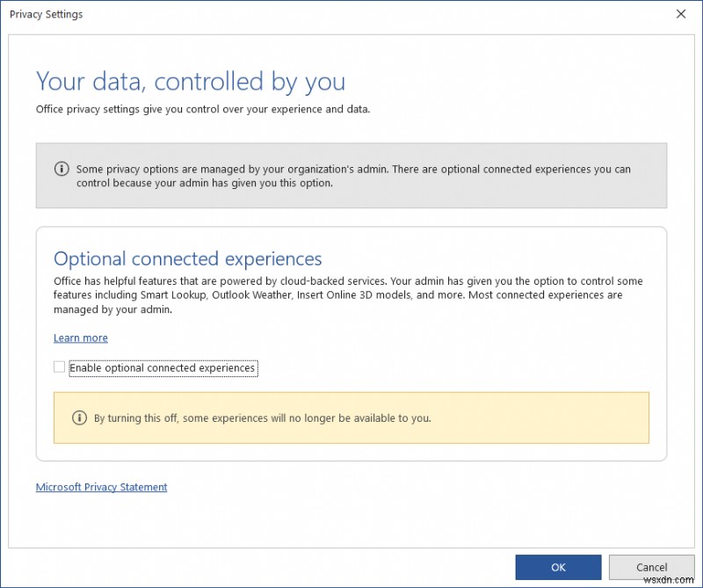The width and height of the screenshot is (703, 588).
Task: Click the Learn more hyperlink above the checkbox
Action: point(80,338)
